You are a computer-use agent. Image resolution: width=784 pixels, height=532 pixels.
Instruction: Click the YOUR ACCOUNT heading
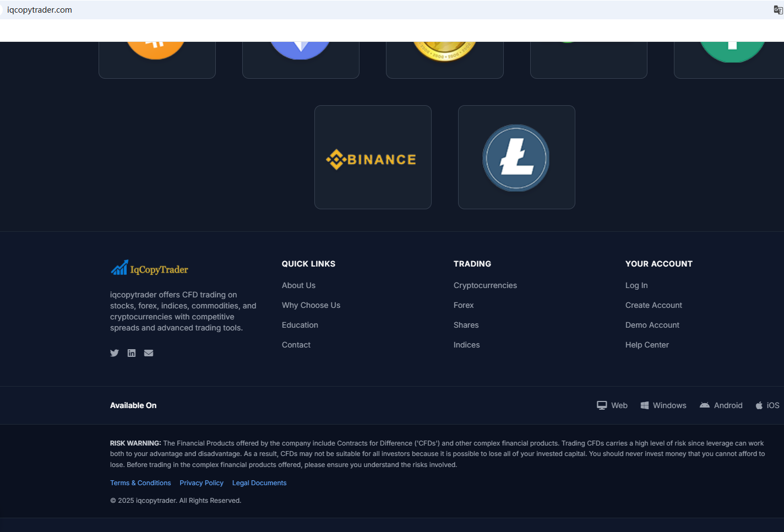(x=659, y=264)
